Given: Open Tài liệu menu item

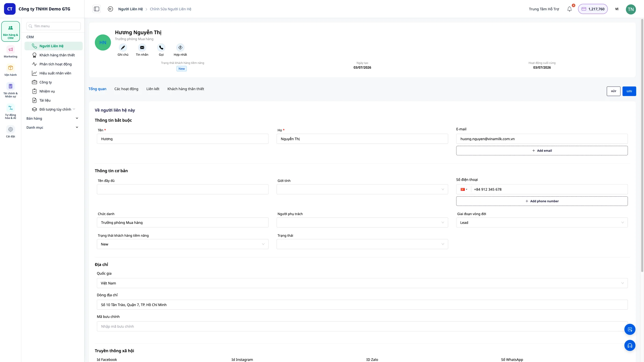Looking at the screenshot, I should click(x=53, y=100).
